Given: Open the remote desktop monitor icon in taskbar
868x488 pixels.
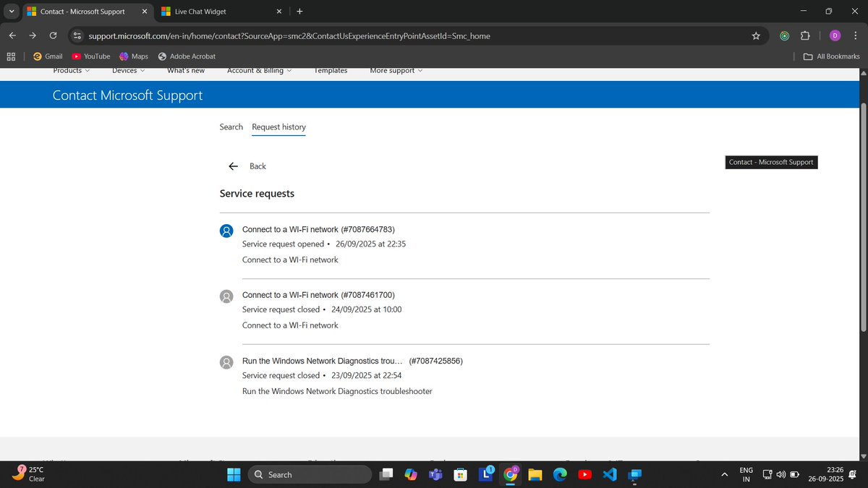Looking at the screenshot, I should click(x=634, y=474).
